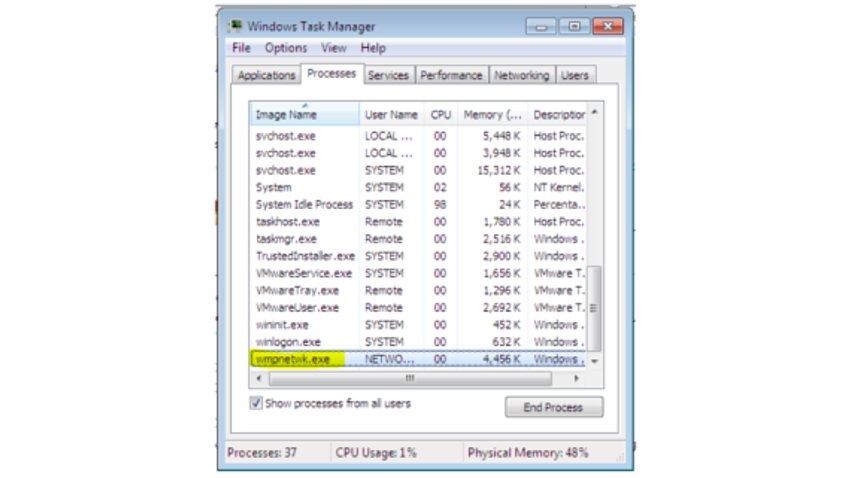Click the End Process button
The width and height of the screenshot is (850, 478).
tap(554, 407)
